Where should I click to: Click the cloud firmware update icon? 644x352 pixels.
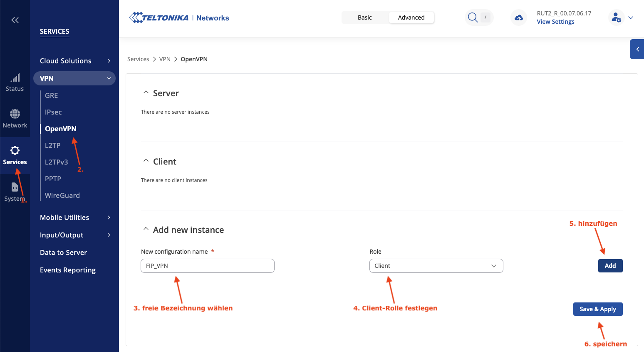519,17
